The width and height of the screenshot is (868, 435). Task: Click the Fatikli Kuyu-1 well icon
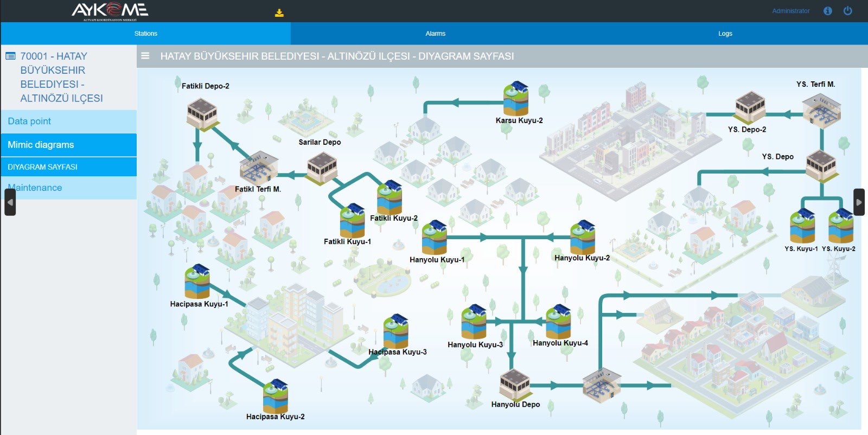(x=352, y=220)
